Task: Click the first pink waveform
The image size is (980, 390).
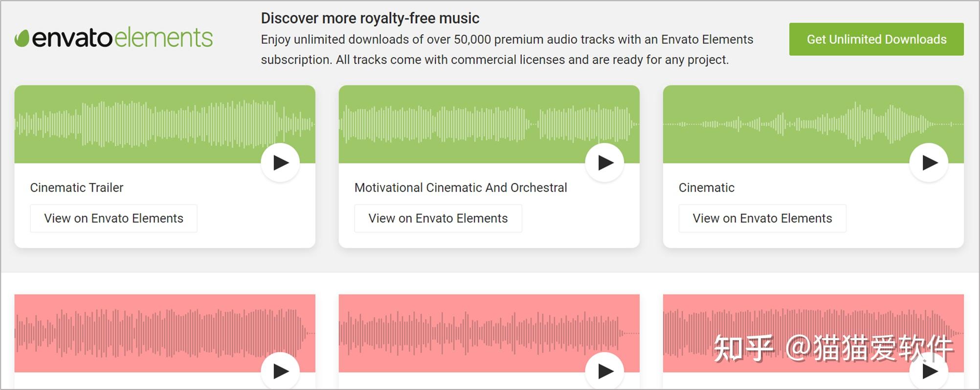Action: (147, 333)
